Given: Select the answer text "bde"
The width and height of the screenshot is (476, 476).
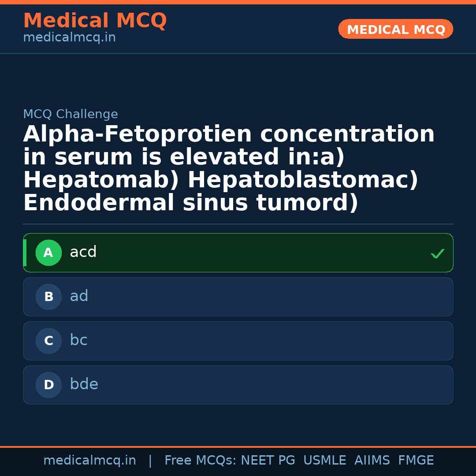Looking at the screenshot, I should pos(84,385).
